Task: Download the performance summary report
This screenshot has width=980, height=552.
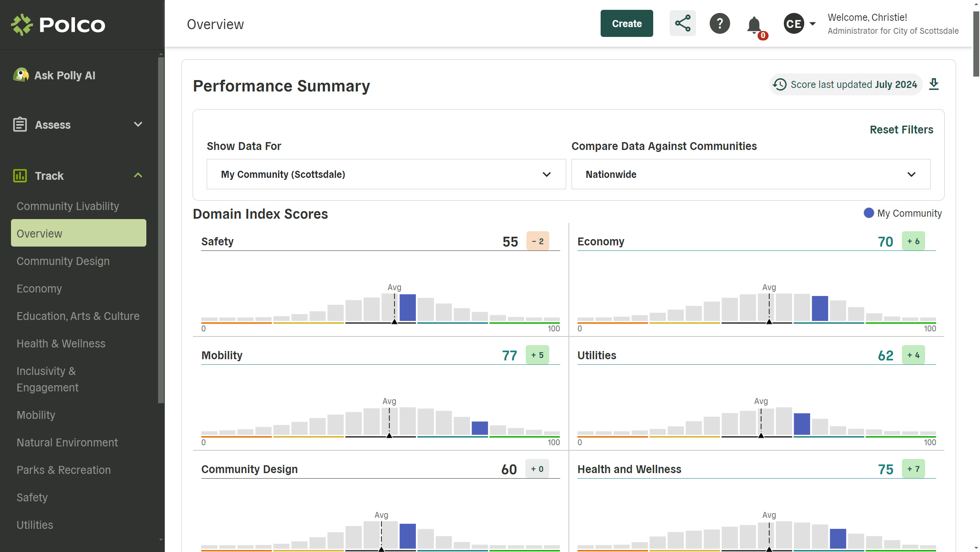Action: [x=934, y=84]
